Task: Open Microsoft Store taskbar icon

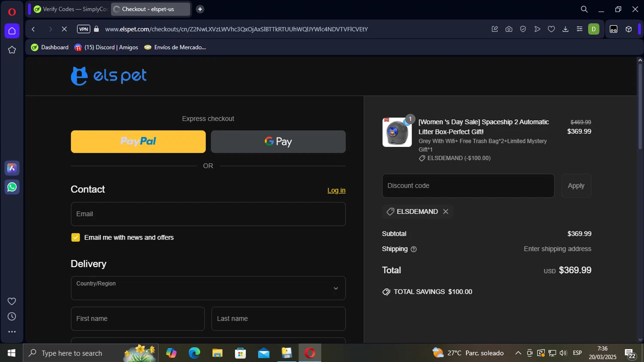Action: click(240, 353)
